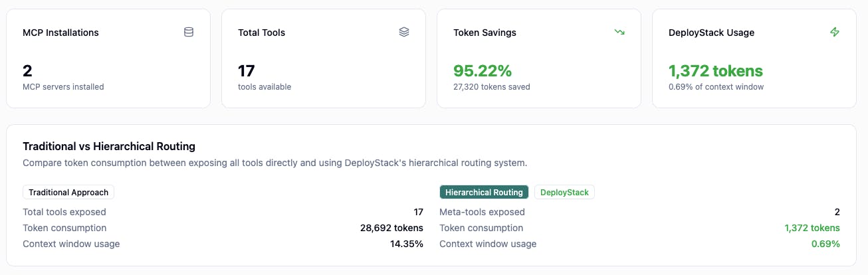Click the database icon on MCP Installations card

(189, 32)
